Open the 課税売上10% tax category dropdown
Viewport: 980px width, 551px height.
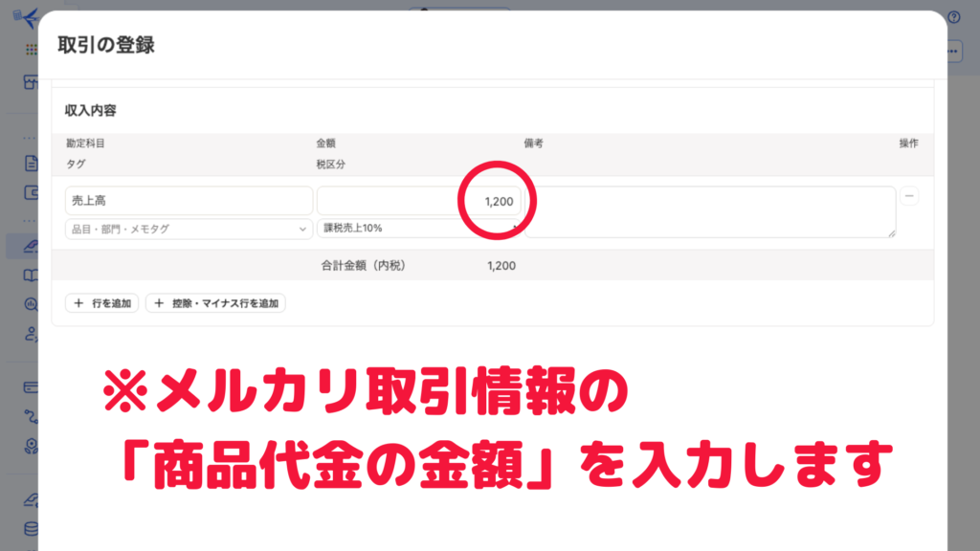(x=416, y=229)
